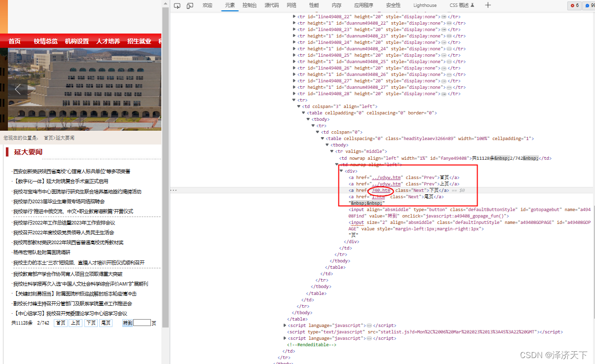The width and height of the screenshot is (595, 364).
Task: Open news 我校举行2022年工作总结暨2023年工作安排会议
Action: [64, 222]
